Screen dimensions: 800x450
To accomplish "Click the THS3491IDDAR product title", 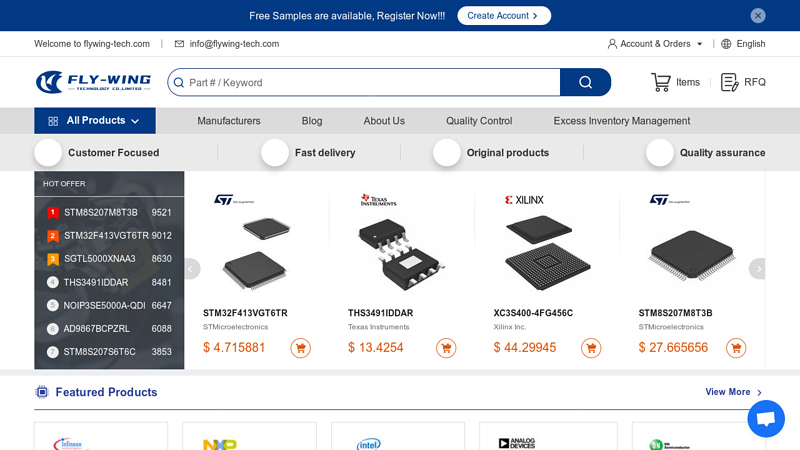I will (381, 313).
